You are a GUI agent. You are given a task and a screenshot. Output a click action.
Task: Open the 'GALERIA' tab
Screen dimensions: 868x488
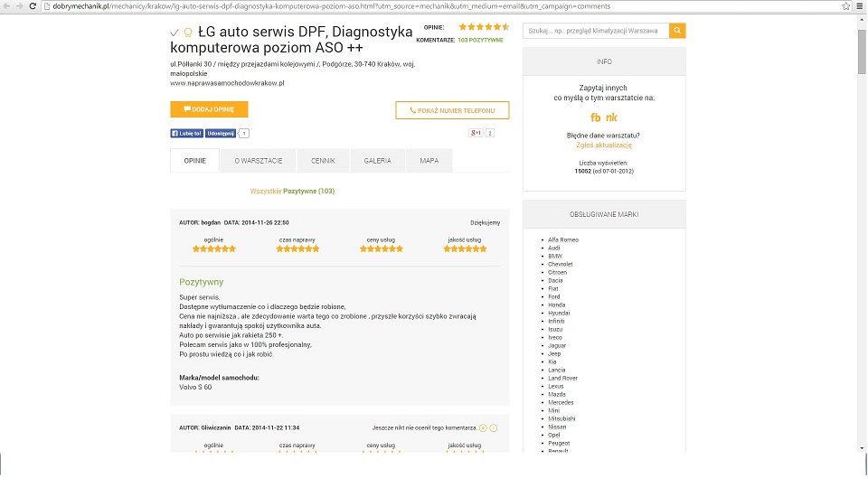tap(377, 161)
